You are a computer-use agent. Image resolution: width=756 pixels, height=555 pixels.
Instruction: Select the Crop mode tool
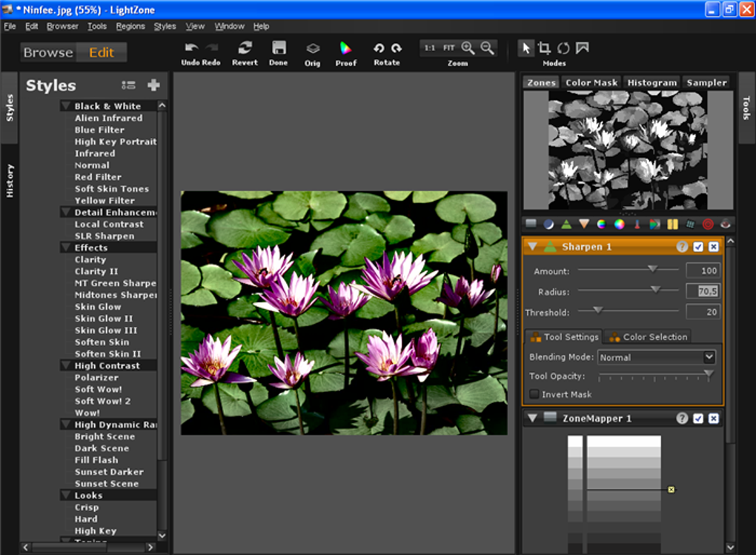point(544,48)
